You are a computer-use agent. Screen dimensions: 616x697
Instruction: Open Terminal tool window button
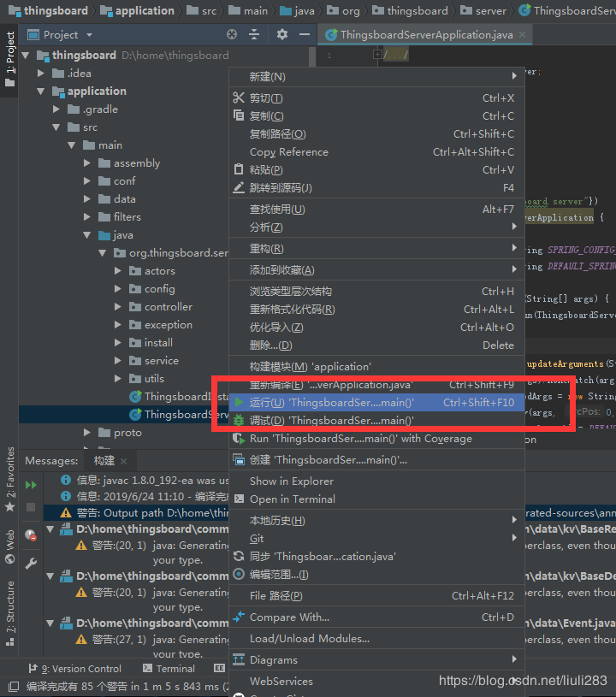click(169, 669)
